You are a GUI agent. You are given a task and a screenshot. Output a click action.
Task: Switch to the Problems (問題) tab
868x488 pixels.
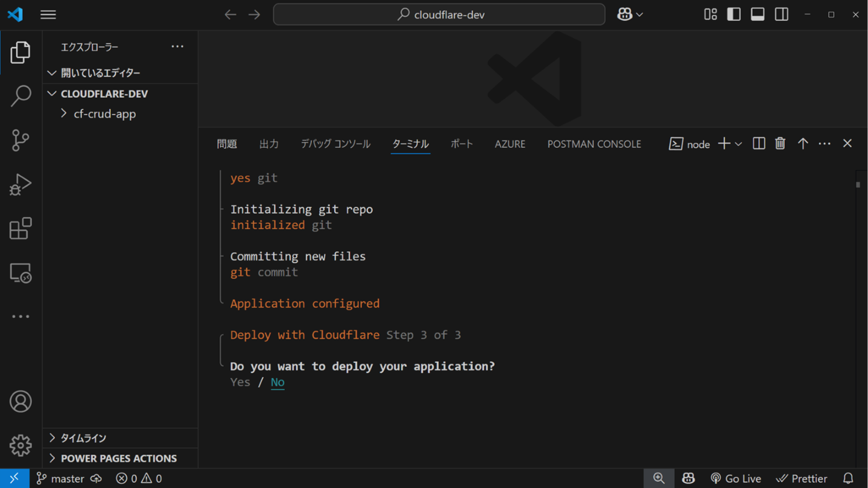(x=227, y=144)
